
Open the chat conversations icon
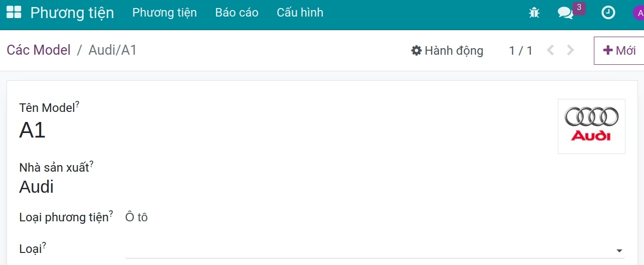pos(565,13)
